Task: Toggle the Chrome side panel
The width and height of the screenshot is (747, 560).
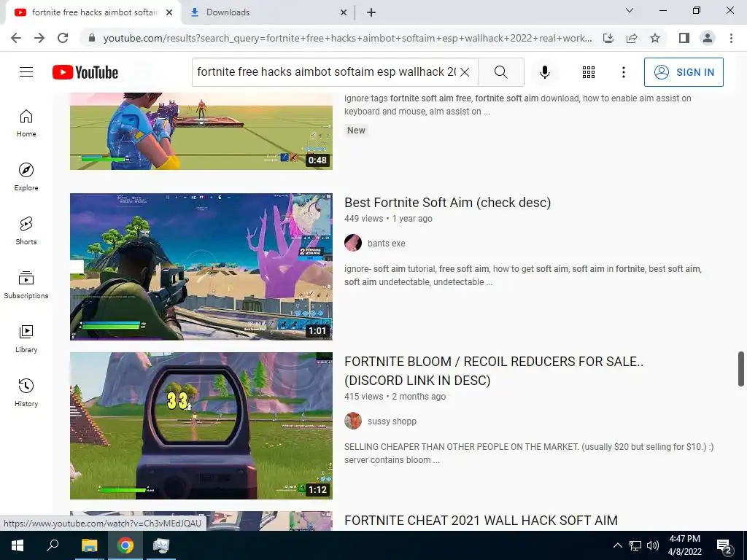Action: [x=684, y=38]
